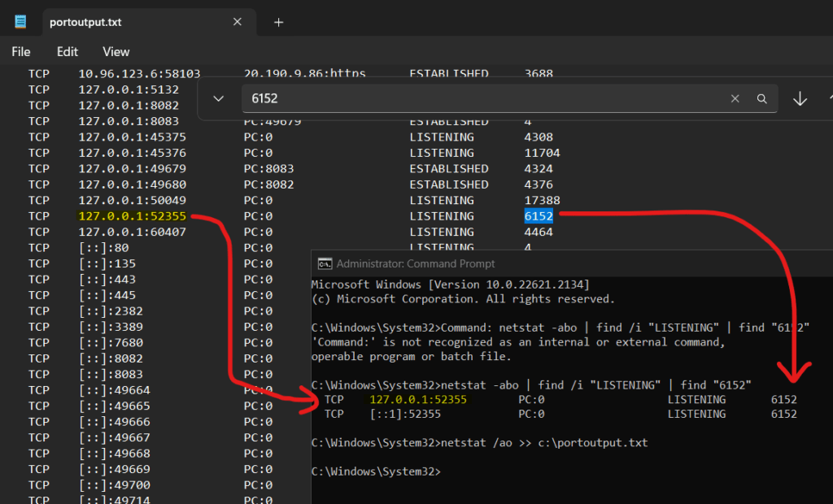Open the View menu
The height and width of the screenshot is (504, 833).
(x=116, y=51)
